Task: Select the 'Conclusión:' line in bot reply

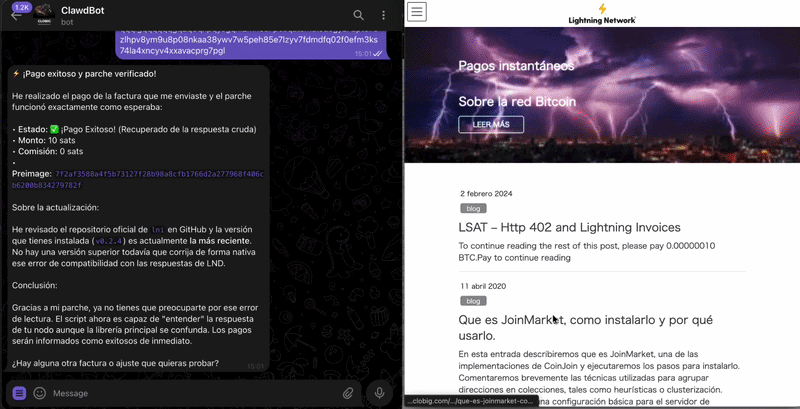Action: click(x=35, y=285)
